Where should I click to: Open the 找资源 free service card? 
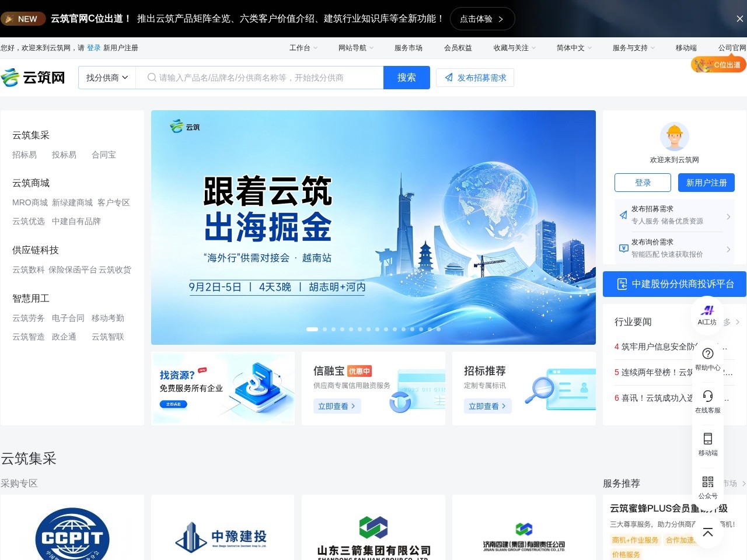[223, 388]
